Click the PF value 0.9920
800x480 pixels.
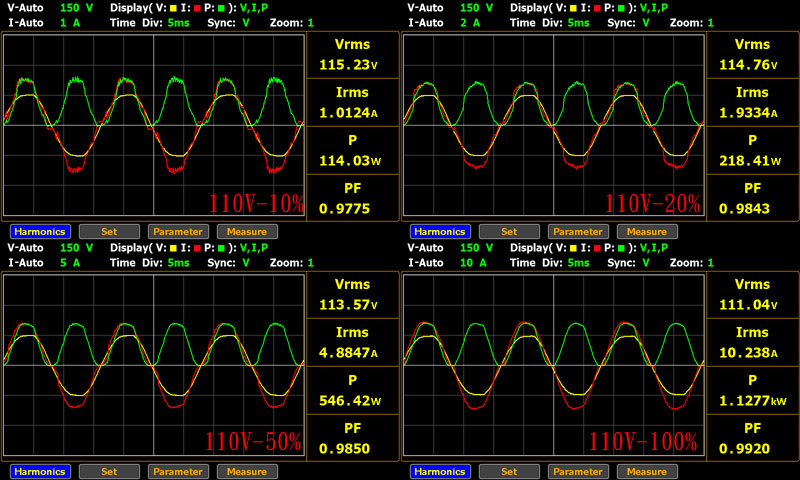(x=744, y=448)
